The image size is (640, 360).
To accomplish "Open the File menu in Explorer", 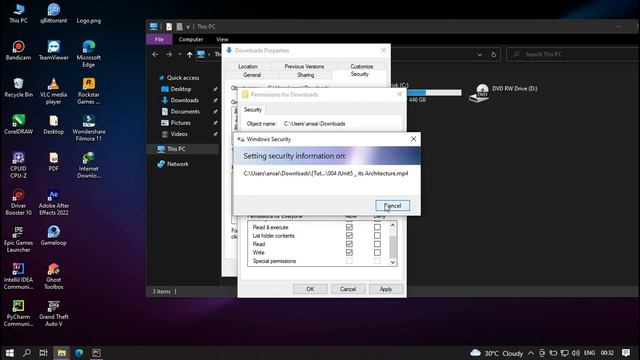I will (159, 39).
